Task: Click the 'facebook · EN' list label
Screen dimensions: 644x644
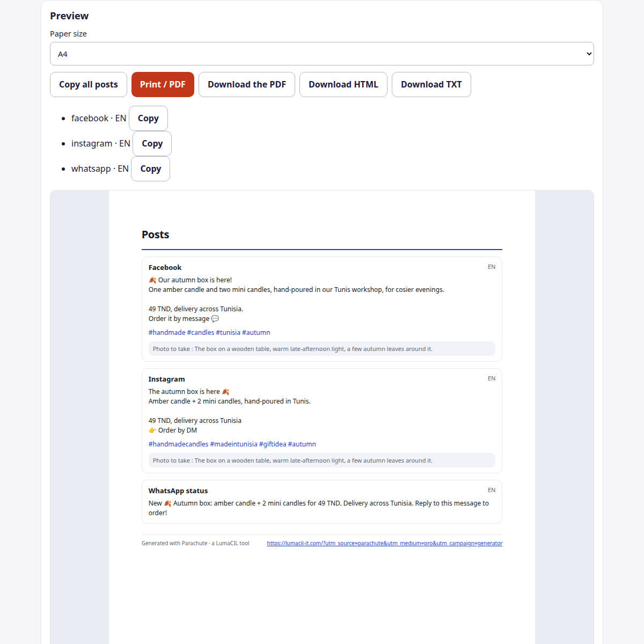Action: pyautogui.click(x=99, y=118)
